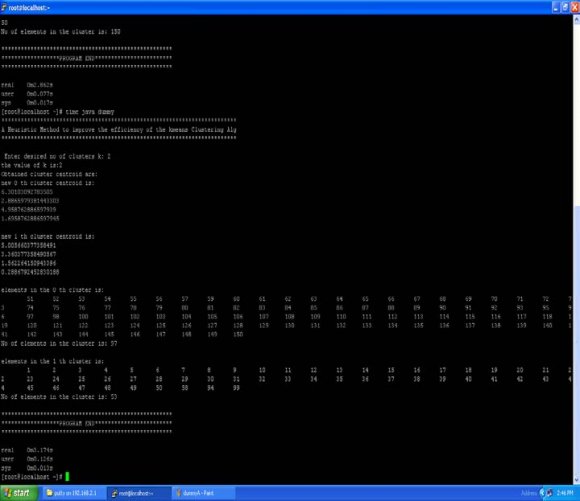The image size is (580, 501).
Task: Click 'No of elements in the cluster is: 97'
Action: 59,343
